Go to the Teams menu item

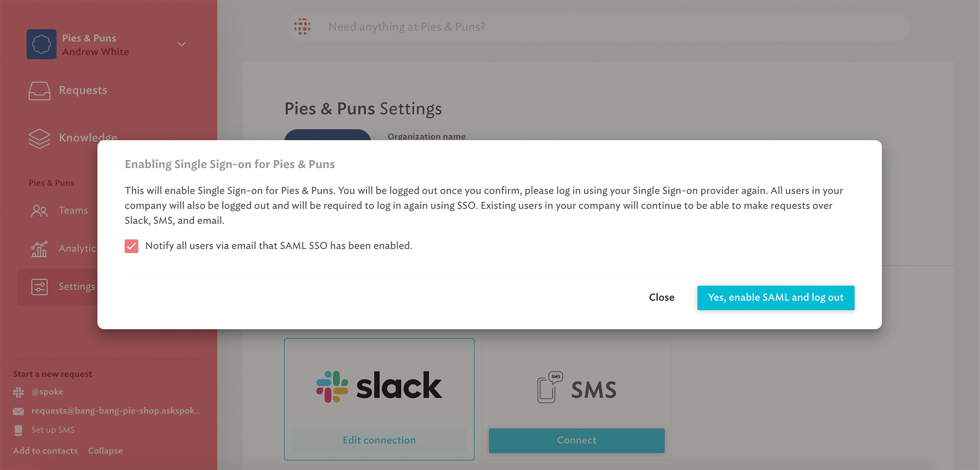click(73, 210)
